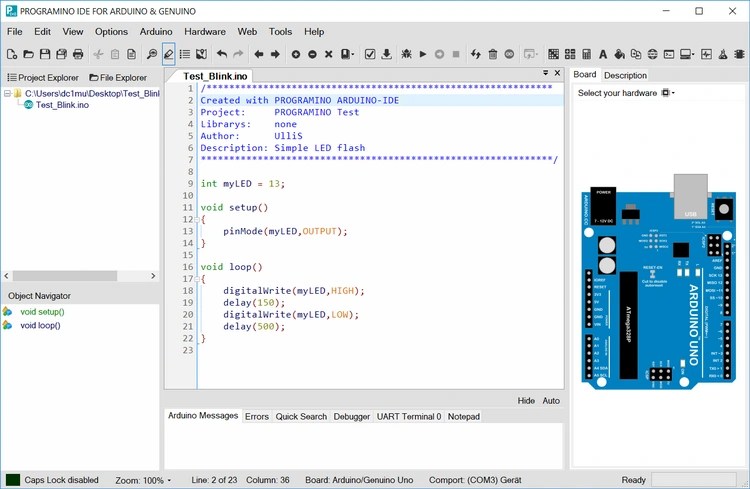Open the Tools menu
This screenshot has height=489, width=750.
(280, 32)
